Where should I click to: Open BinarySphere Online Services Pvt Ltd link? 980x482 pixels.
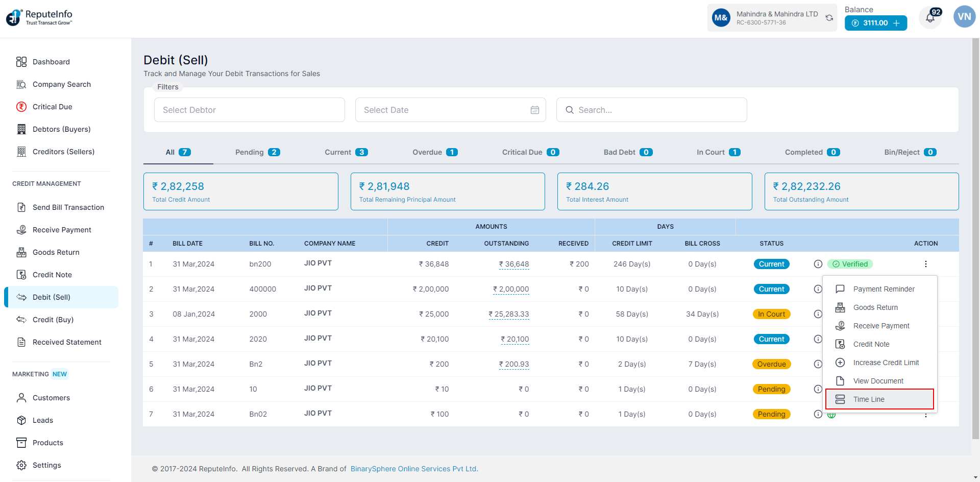click(414, 469)
